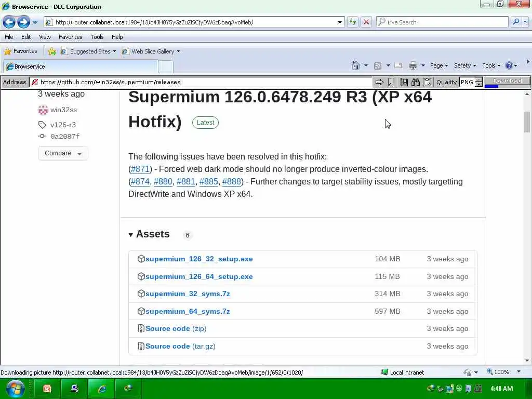Screen dimensions: 532x399
Task: Open the Edit menu
Action: coord(26,37)
